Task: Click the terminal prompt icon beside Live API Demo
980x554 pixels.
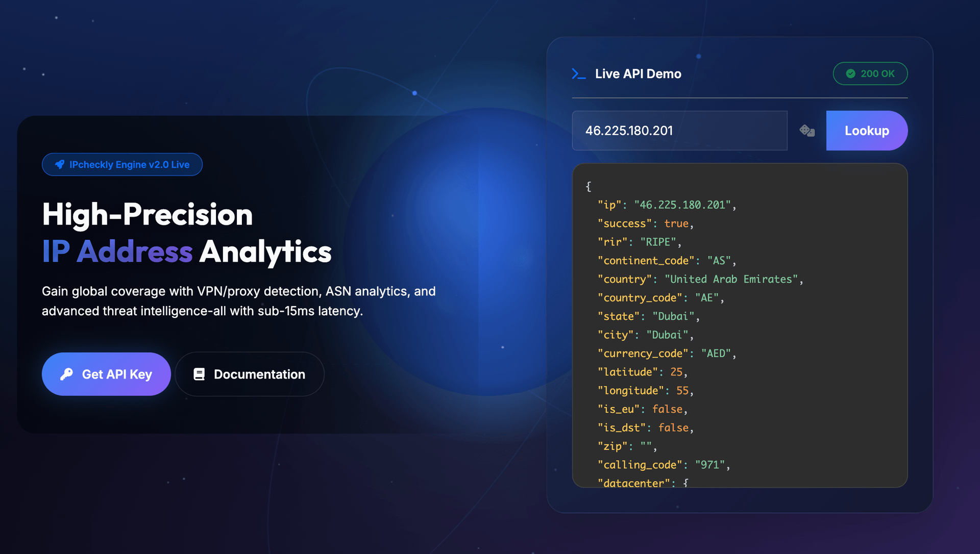Action: tap(578, 74)
